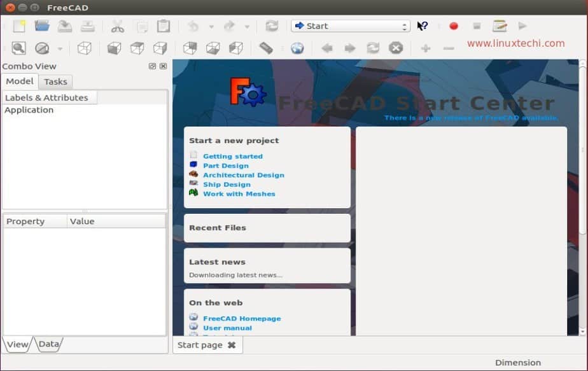Open Ship Design link
The height and width of the screenshot is (371, 588).
point(227,185)
